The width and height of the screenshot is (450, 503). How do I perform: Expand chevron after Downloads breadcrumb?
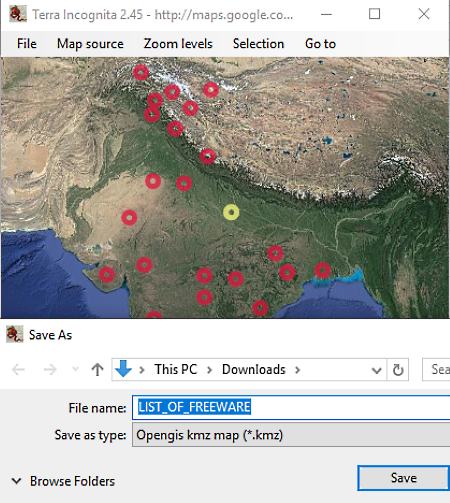pos(298,370)
